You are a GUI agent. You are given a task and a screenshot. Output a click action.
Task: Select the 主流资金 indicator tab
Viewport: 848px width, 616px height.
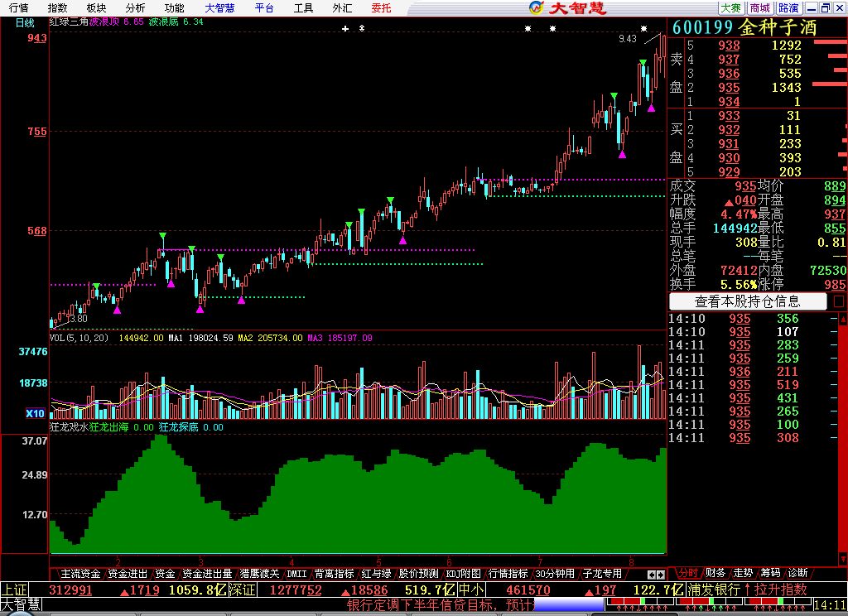[x=80, y=574]
